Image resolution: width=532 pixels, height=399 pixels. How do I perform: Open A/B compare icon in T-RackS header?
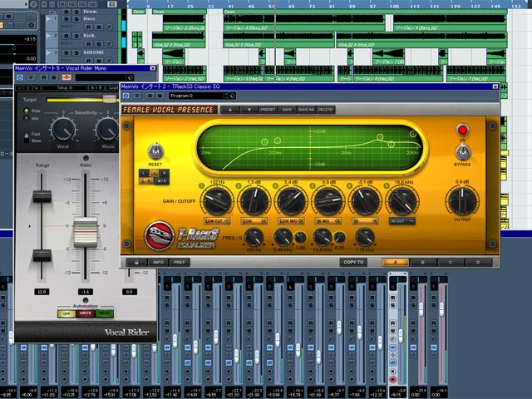click(136, 96)
